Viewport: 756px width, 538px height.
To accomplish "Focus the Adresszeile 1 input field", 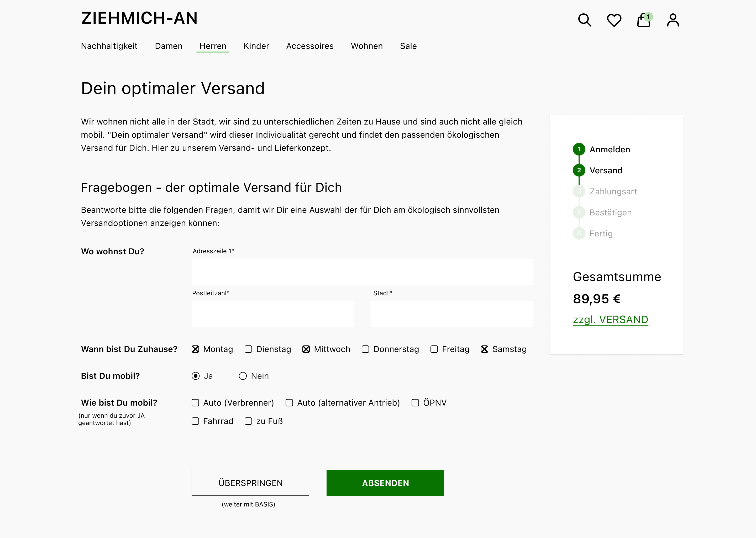I will point(363,272).
